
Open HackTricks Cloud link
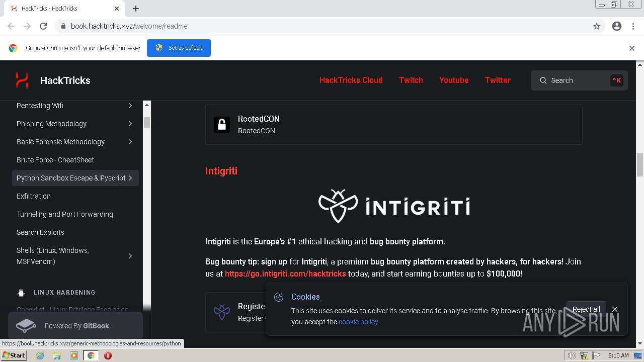(x=351, y=80)
